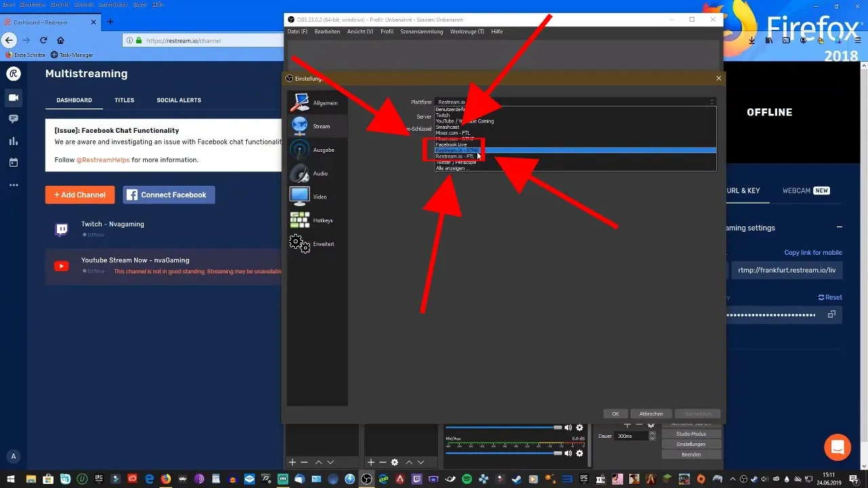
Task: Click Reset stream key link
Action: [x=831, y=297]
